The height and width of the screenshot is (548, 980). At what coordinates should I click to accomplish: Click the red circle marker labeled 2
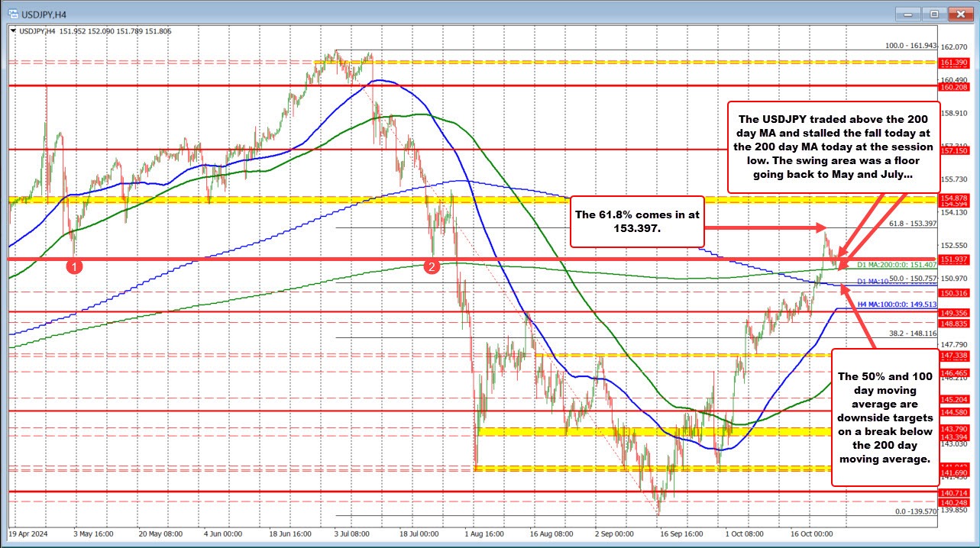(432, 266)
